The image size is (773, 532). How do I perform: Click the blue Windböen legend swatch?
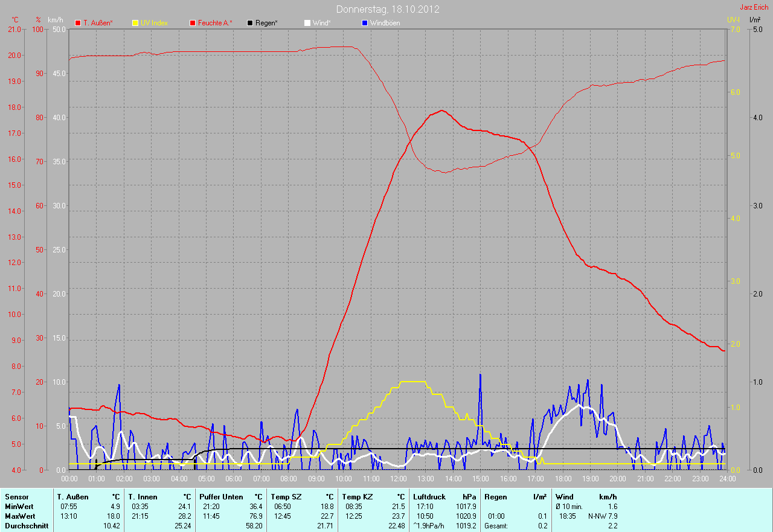click(364, 23)
